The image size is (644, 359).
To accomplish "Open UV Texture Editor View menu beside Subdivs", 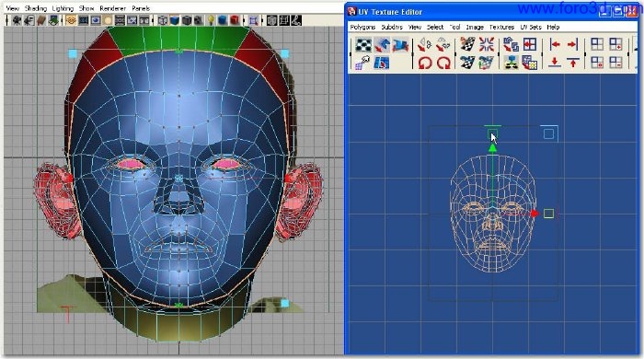I will point(415,27).
